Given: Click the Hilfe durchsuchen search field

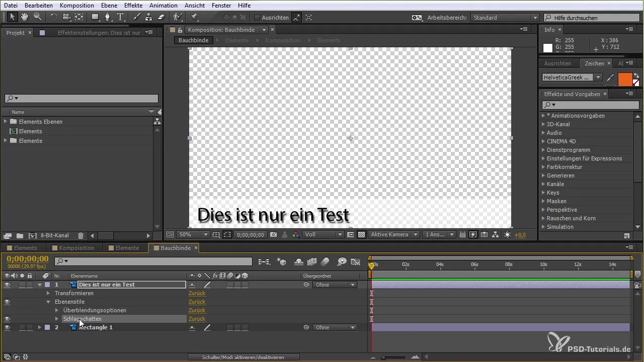Looking at the screenshot, I should [590, 18].
